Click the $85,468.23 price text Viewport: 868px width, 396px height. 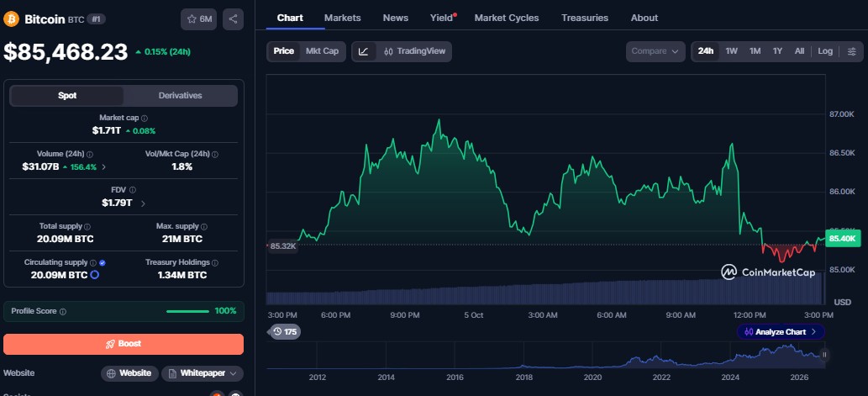(66, 52)
